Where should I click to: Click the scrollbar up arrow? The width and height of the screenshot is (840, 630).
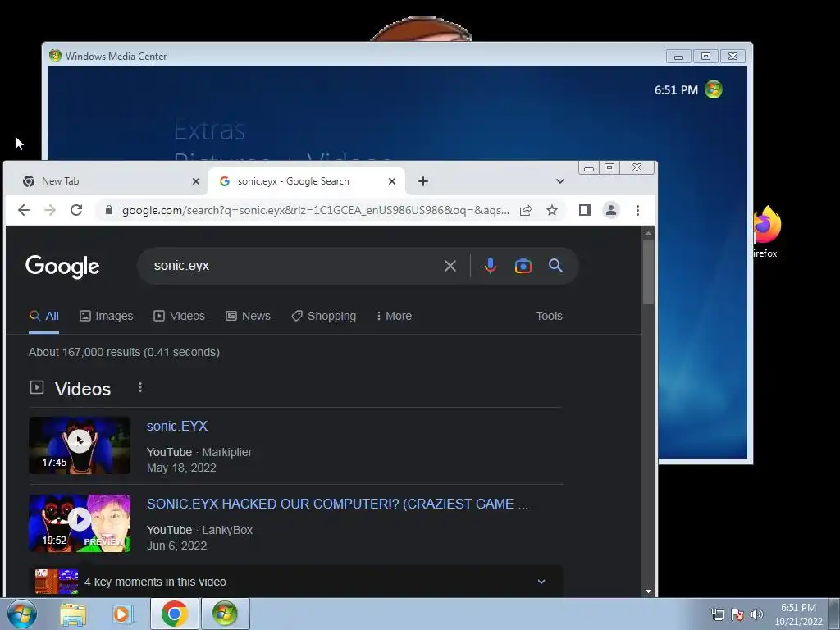pyautogui.click(x=648, y=232)
